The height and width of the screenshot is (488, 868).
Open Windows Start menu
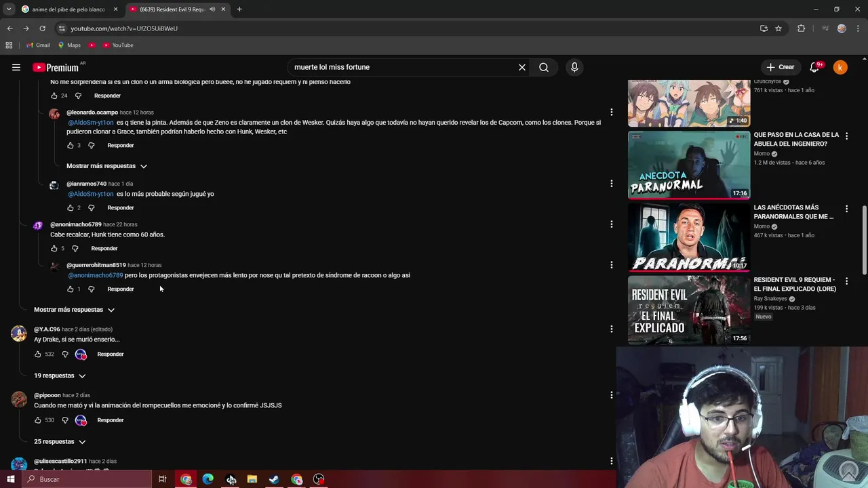pyautogui.click(x=10, y=479)
